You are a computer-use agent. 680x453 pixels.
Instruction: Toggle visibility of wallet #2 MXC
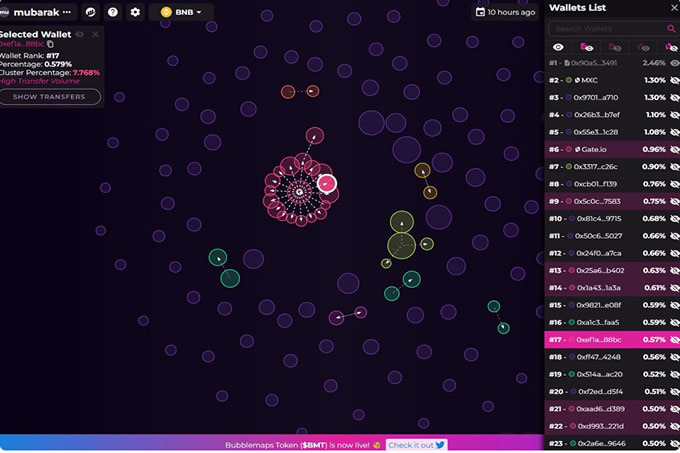click(x=673, y=80)
